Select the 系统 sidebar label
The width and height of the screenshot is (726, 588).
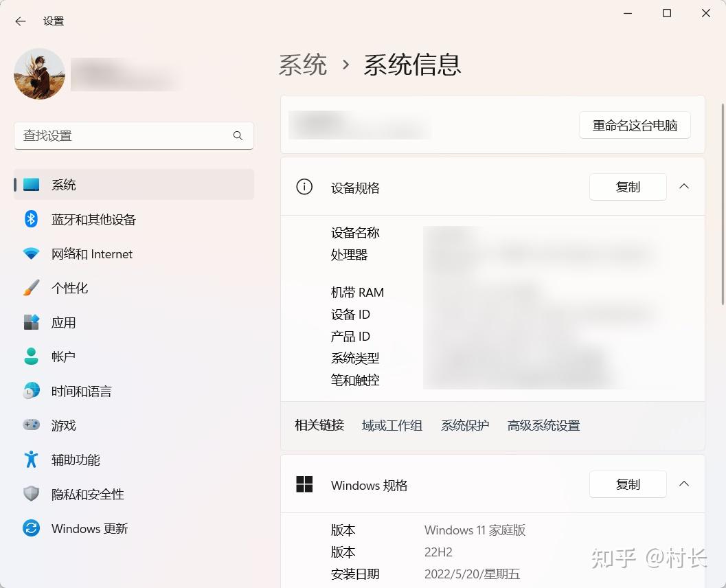coord(63,185)
